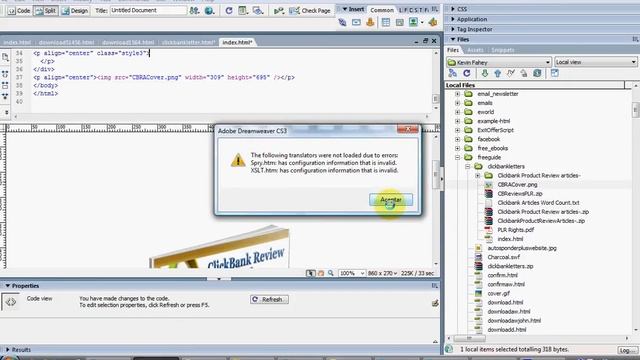Viewport: 640px width, 360px height.
Task: Expand Files panel to show sites
Action: [x=555, y=73]
